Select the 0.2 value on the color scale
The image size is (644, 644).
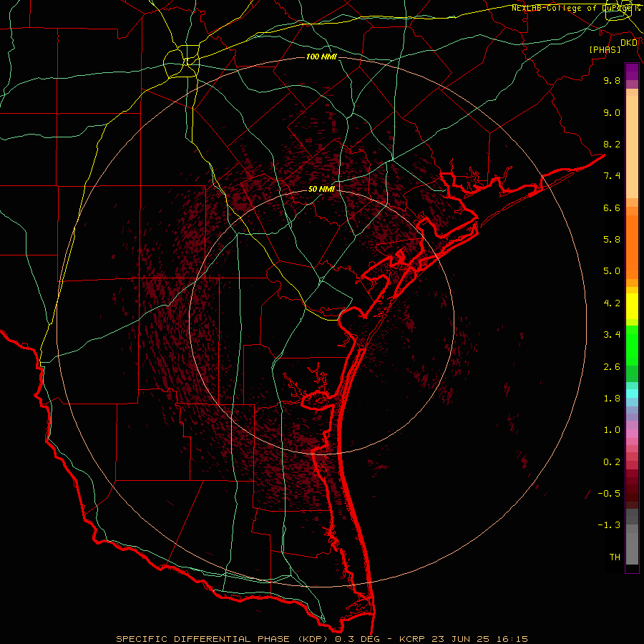coord(612,462)
